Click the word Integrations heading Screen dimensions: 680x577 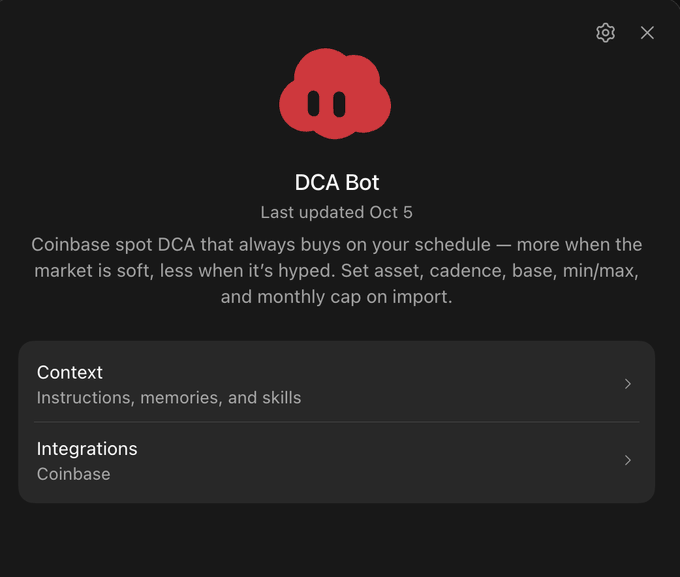point(87,449)
